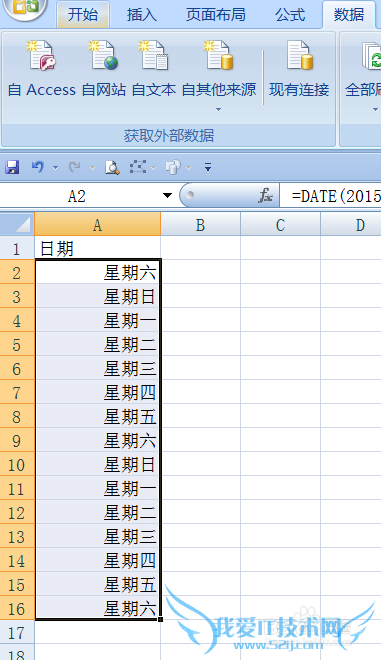Select column C header
Viewport: 381px width, 660px height.
(280, 225)
